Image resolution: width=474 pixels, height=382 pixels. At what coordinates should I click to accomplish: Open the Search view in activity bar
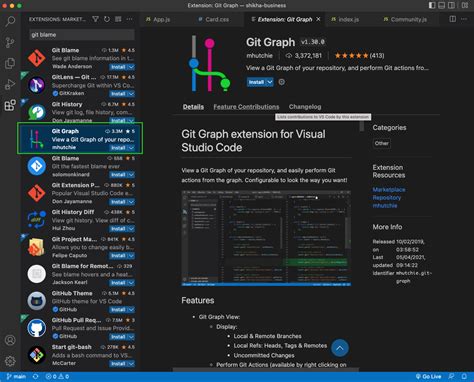[10, 21]
